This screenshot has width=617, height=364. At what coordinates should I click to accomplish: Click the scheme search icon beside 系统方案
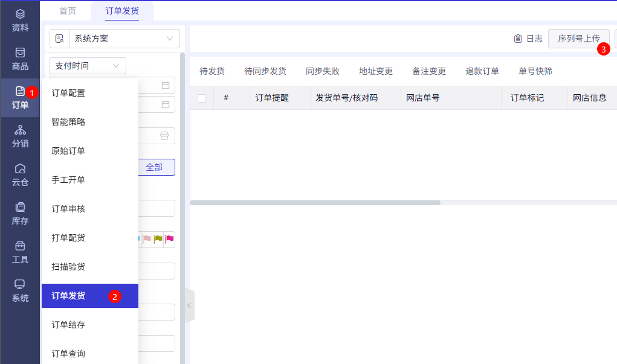coord(59,39)
